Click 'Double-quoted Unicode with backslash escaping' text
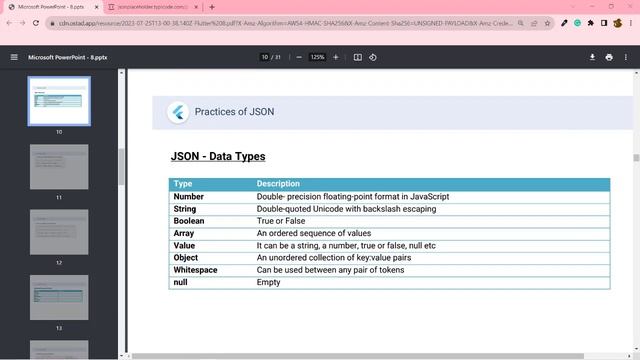 tap(346, 209)
